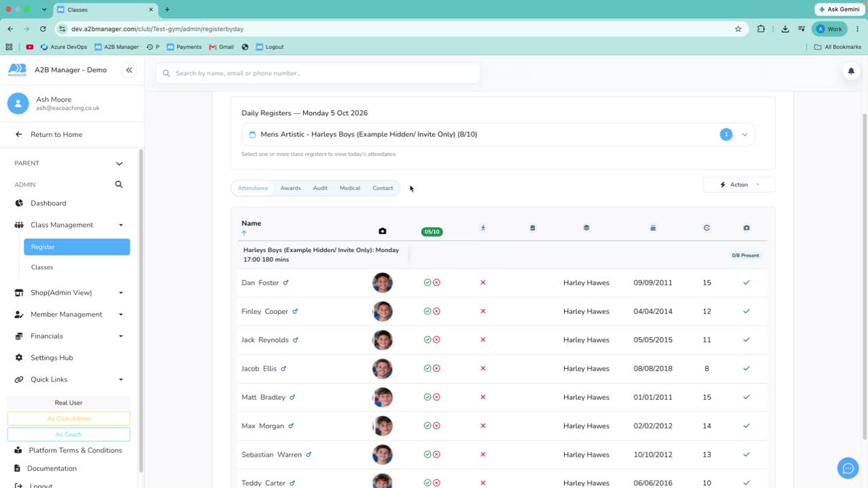
Task: Open the Action dropdown menu
Action: tap(739, 184)
